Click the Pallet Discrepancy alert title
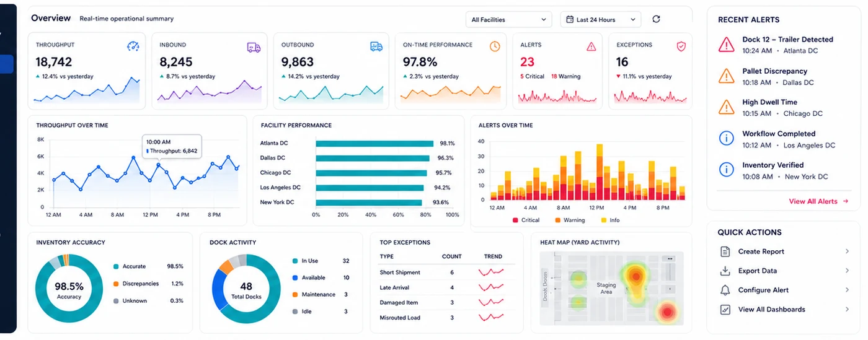The image size is (868, 340). [x=774, y=71]
